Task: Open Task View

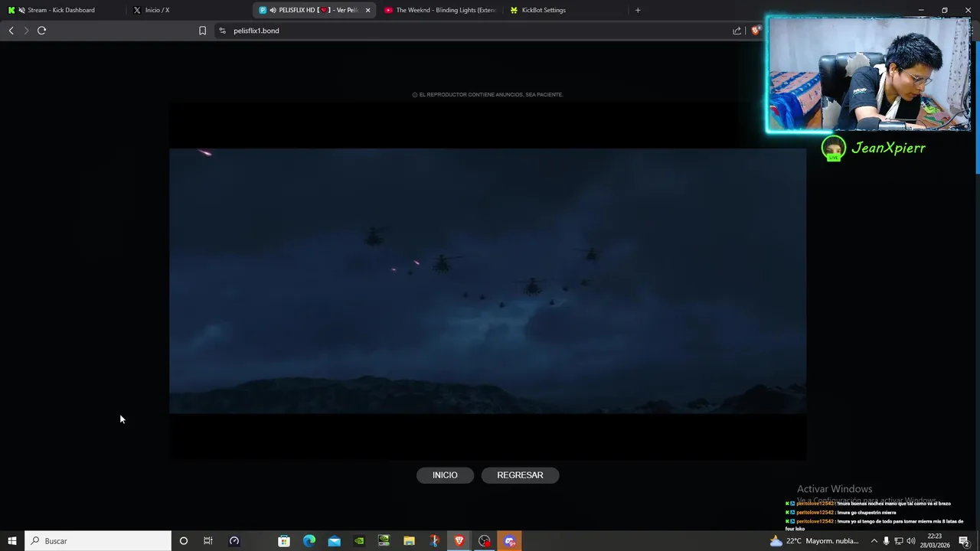Action: tap(207, 541)
